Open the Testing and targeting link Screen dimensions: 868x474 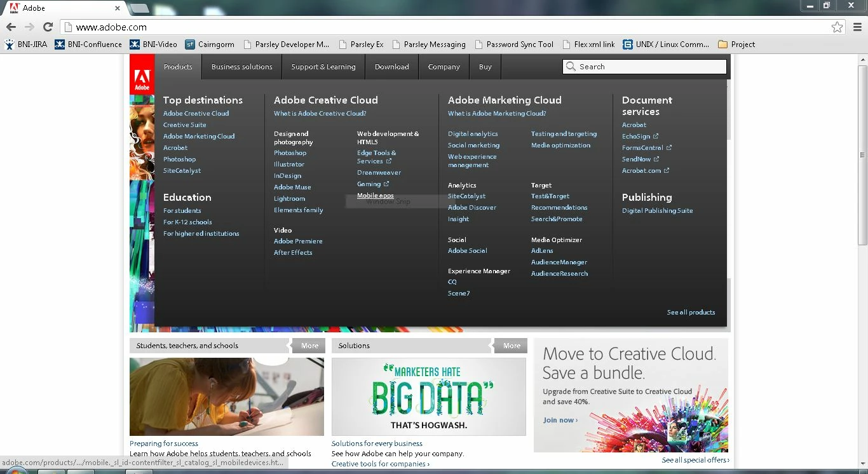tap(564, 134)
